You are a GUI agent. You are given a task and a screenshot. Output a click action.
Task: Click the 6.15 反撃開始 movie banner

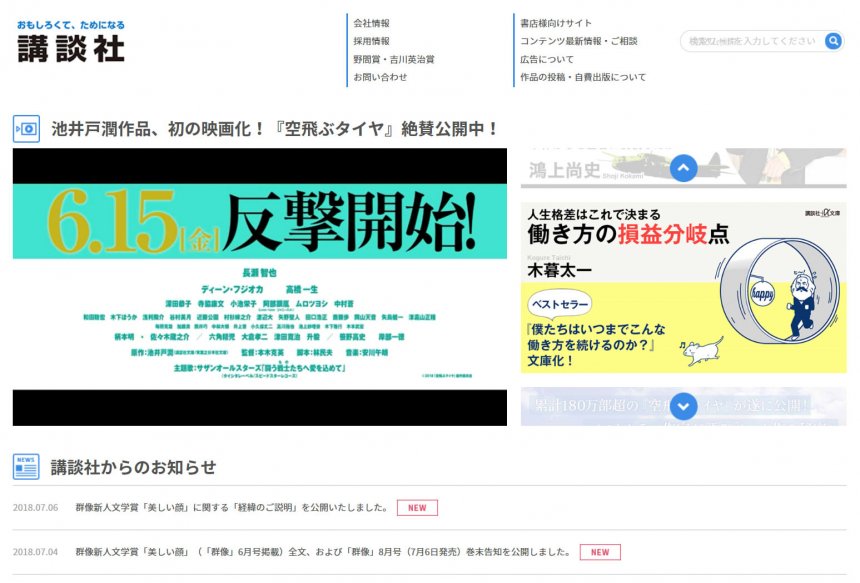point(259,287)
